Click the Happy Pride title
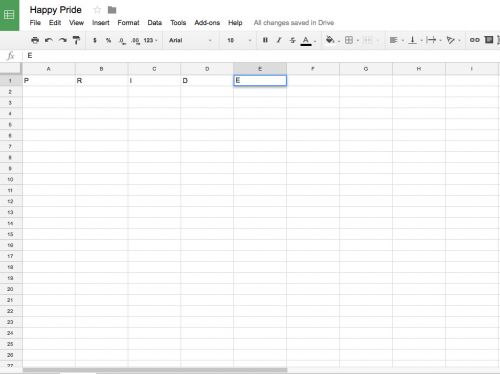Viewport: 500px width, 374px height. (56, 10)
